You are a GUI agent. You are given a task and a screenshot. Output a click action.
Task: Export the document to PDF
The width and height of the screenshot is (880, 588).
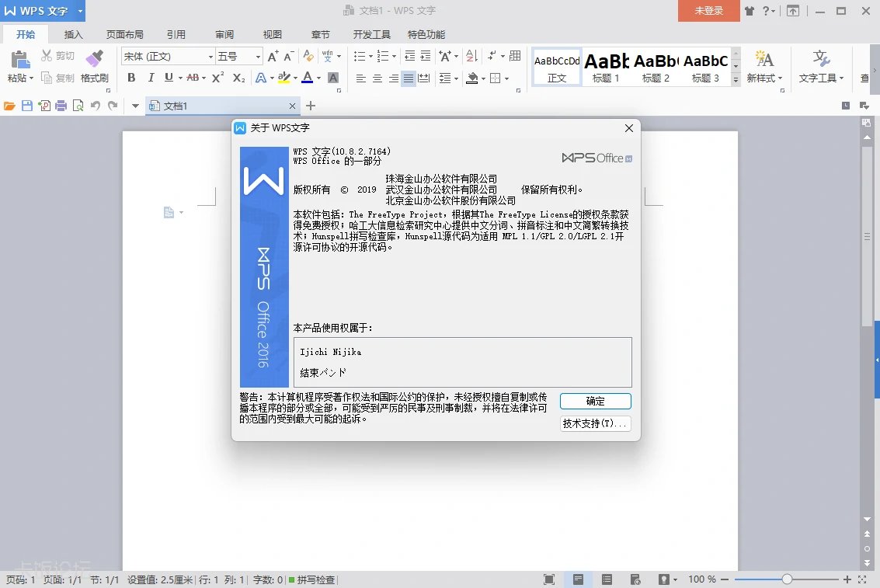(x=47, y=105)
